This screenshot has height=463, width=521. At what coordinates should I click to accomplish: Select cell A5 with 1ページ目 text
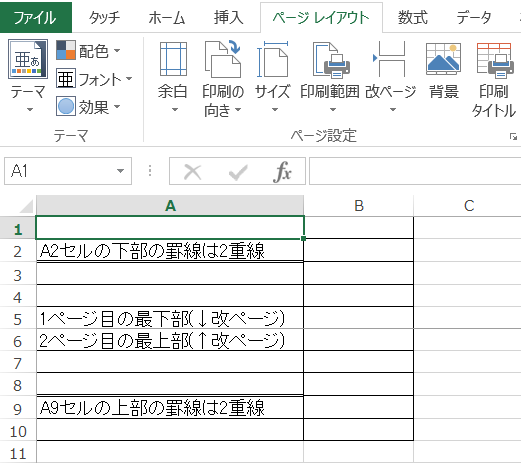[170, 318]
